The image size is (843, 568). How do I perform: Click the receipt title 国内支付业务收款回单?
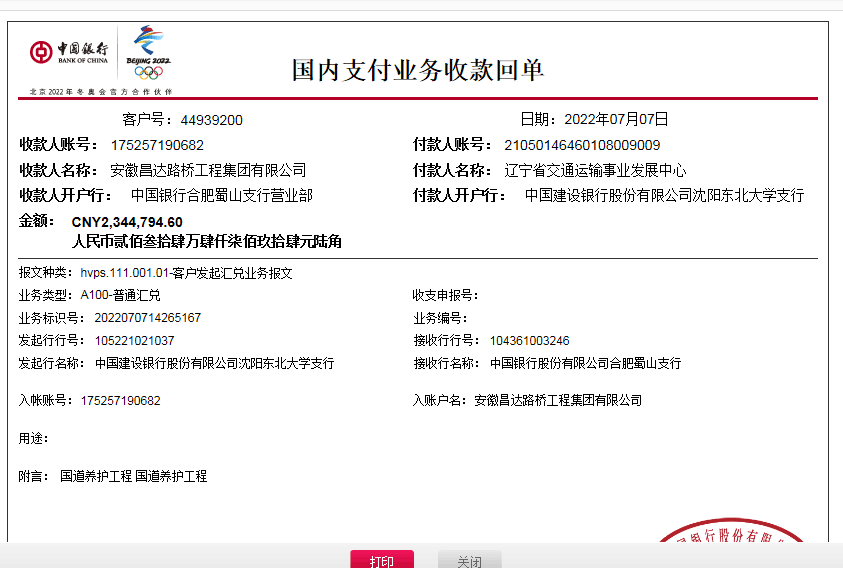coord(418,69)
